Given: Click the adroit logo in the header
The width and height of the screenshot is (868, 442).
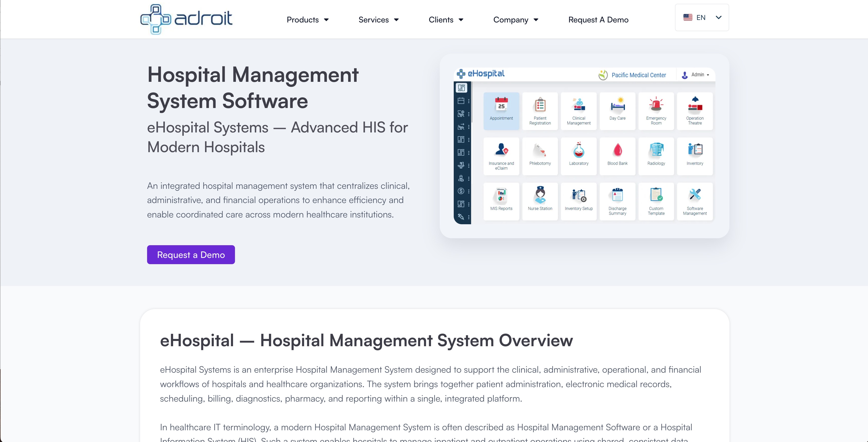Looking at the screenshot, I should click(x=186, y=19).
